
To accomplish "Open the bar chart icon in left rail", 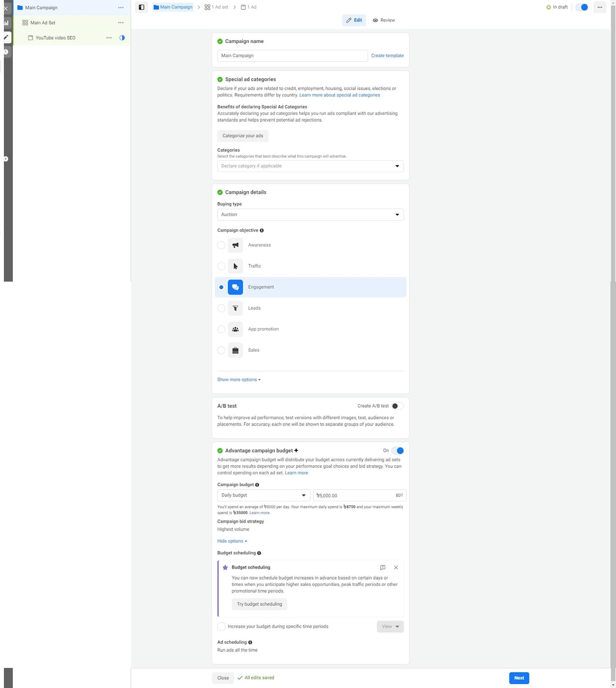I will [6, 23].
